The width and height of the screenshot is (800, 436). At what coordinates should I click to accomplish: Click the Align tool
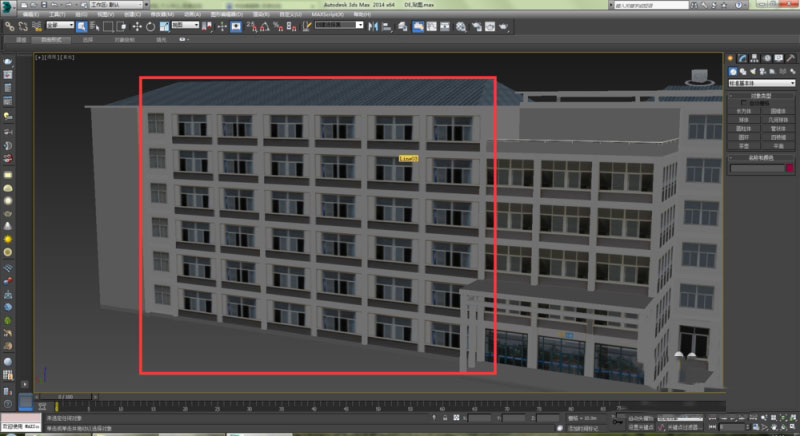pos(387,27)
